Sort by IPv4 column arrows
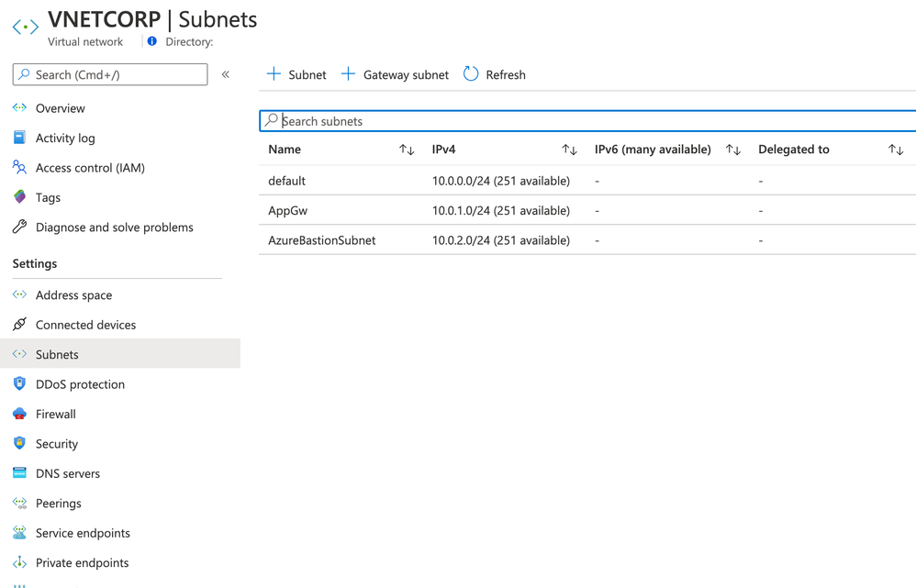Screen dimensions: 916x588 click(x=570, y=150)
